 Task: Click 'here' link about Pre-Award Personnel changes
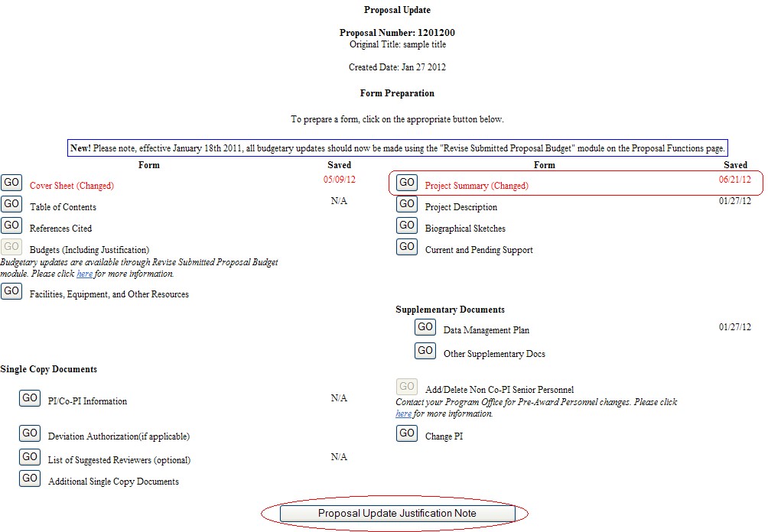(x=403, y=414)
